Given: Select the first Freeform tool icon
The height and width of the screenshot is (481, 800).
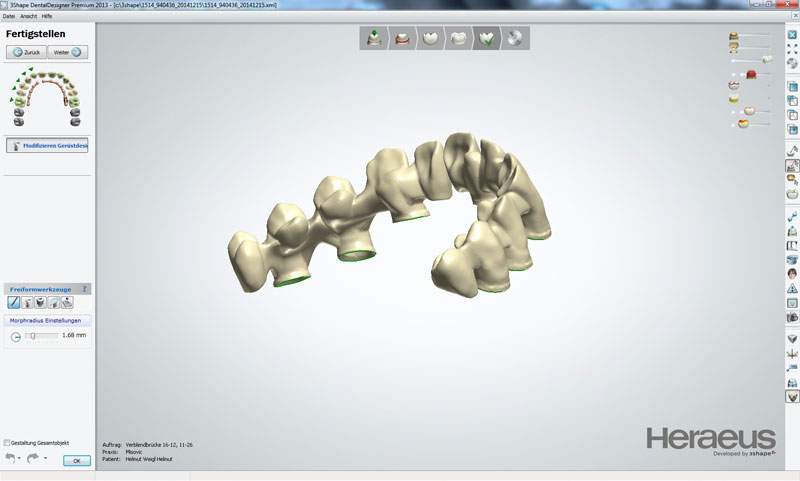Looking at the screenshot, I should (x=14, y=302).
